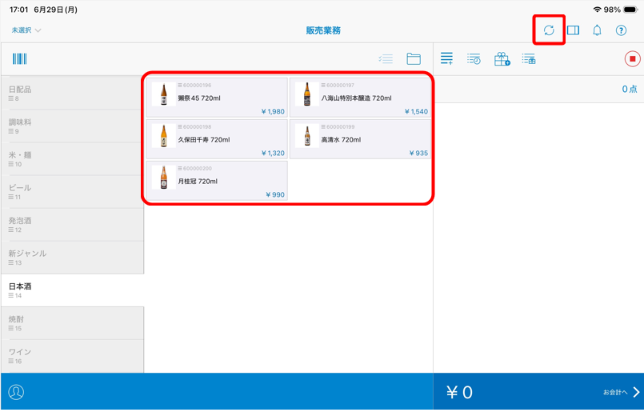Image resolution: width=644 pixels, height=410 pixels.
Task: Tap the add line item icon
Action: 446,58
